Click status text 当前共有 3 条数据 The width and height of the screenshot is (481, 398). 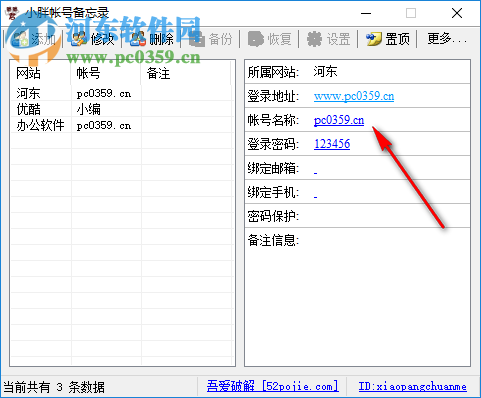pyautogui.click(x=54, y=387)
